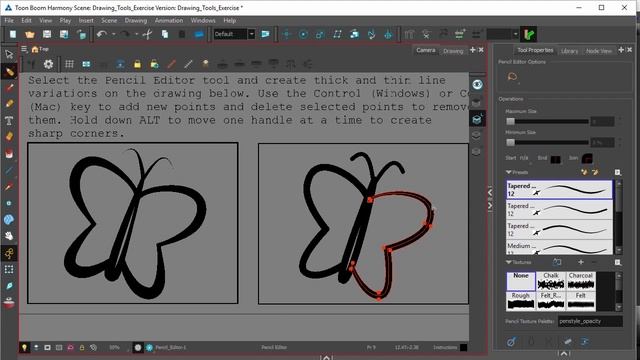Click the padlock with arrow icon

pos(154,64)
